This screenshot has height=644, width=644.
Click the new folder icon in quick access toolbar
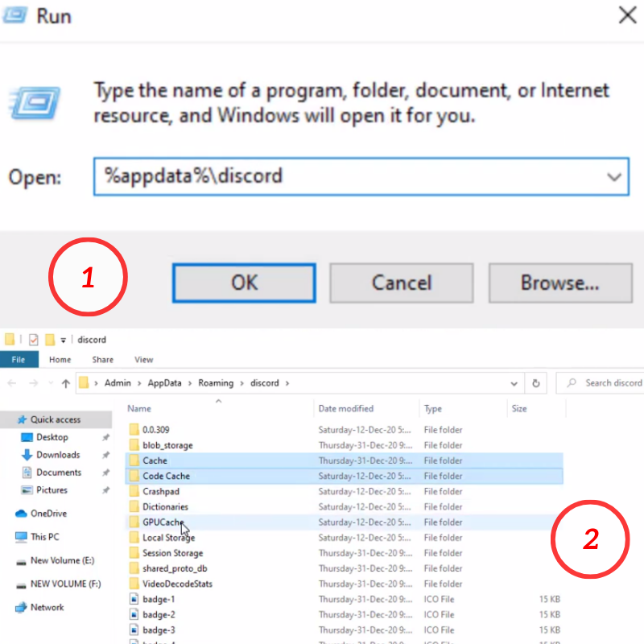pos(50,340)
